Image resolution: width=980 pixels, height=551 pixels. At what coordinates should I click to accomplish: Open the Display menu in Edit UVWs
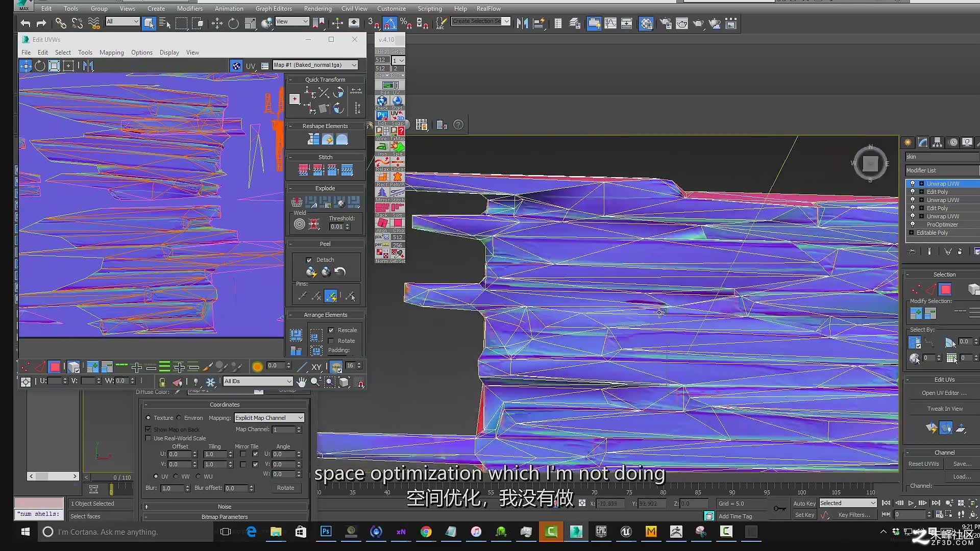pos(169,53)
